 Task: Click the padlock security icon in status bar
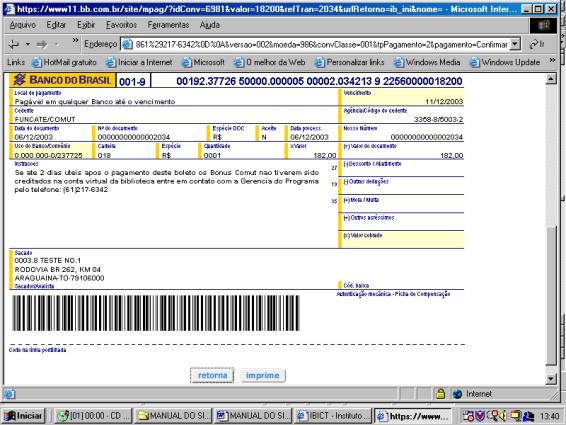[x=440, y=394]
